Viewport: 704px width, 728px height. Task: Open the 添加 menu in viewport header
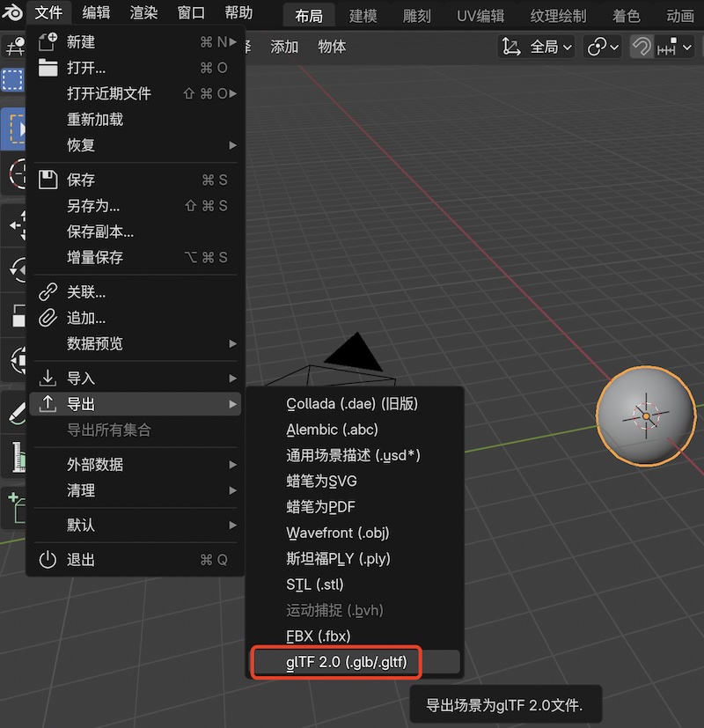point(284,47)
